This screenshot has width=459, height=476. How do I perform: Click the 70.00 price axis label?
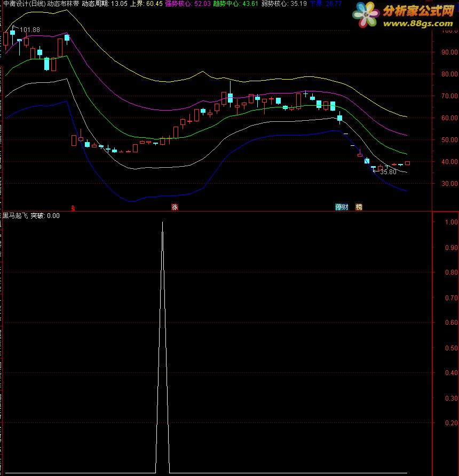click(x=449, y=96)
